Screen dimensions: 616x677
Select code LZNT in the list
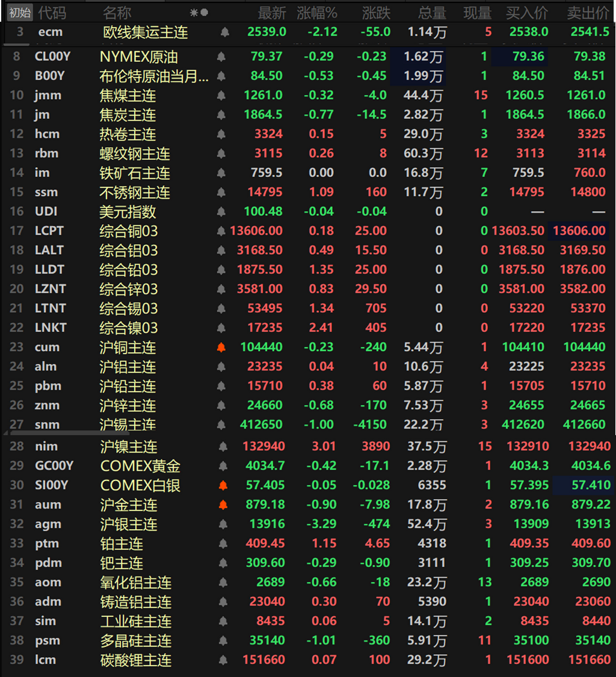51,289
